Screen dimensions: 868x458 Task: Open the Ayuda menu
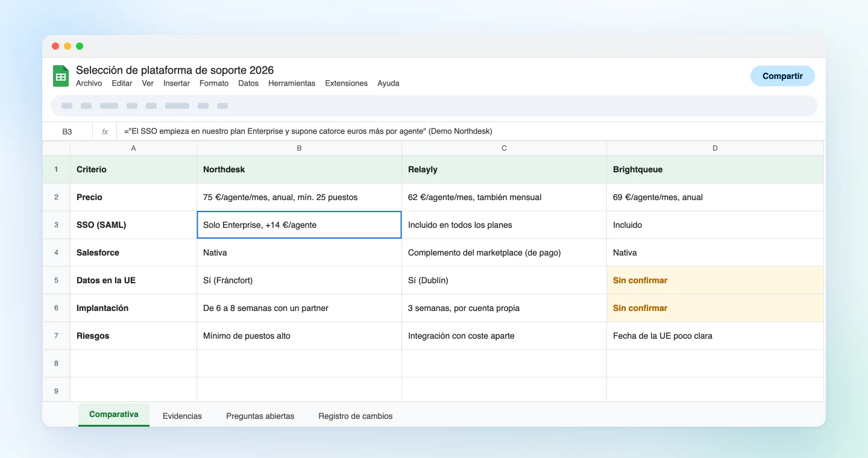click(388, 83)
